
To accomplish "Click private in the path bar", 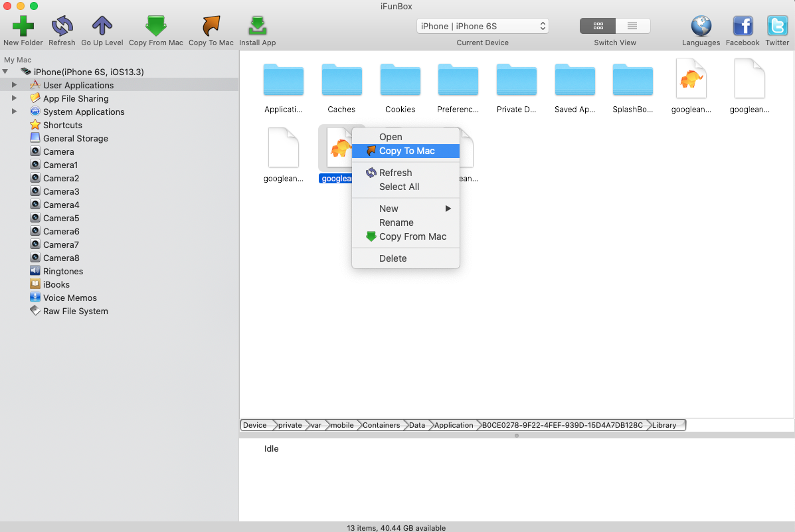I will pyautogui.click(x=290, y=425).
